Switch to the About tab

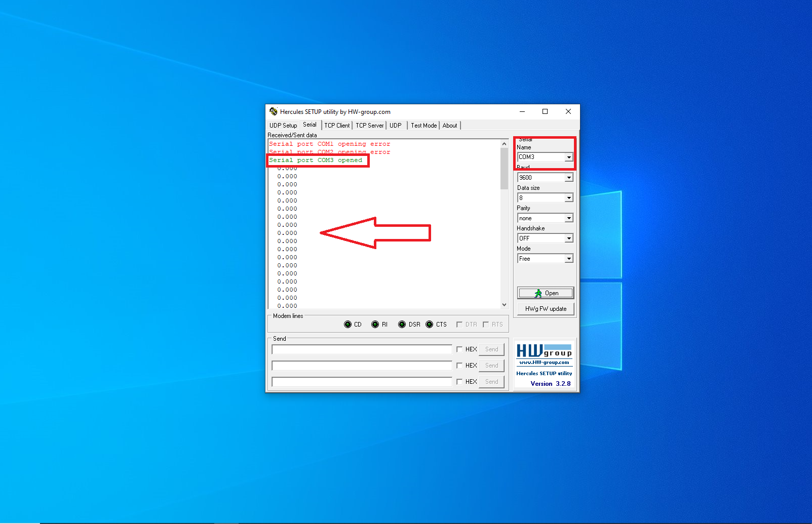pyautogui.click(x=450, y=126)
